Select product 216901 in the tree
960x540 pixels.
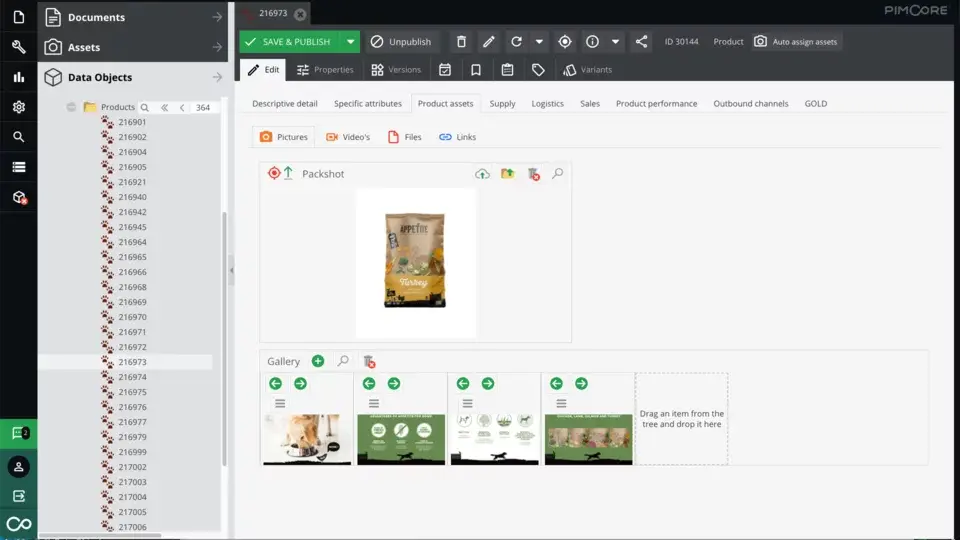pos(132,122)
